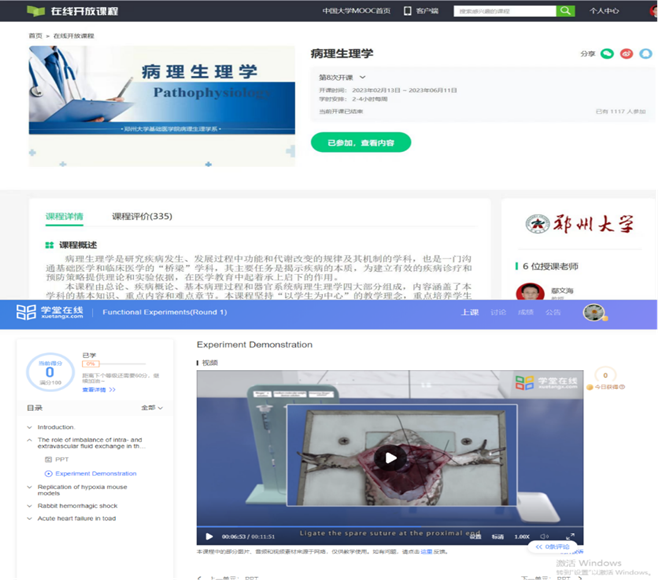Open 公告 tab in course navigation

[x=553, y=312]
